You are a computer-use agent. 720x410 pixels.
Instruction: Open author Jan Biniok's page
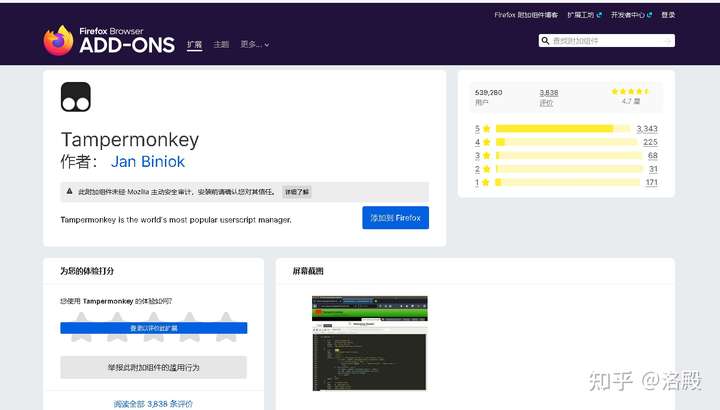point(148,162)
